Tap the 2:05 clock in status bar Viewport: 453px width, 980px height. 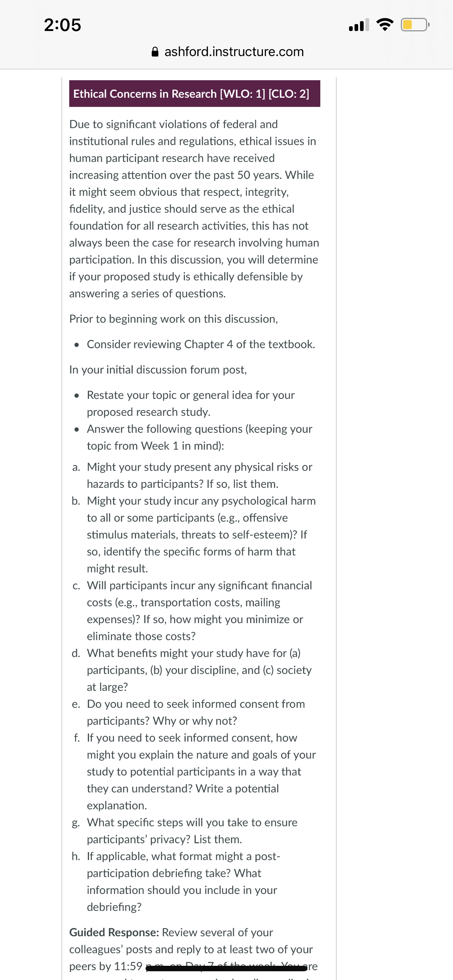point(62,25)
